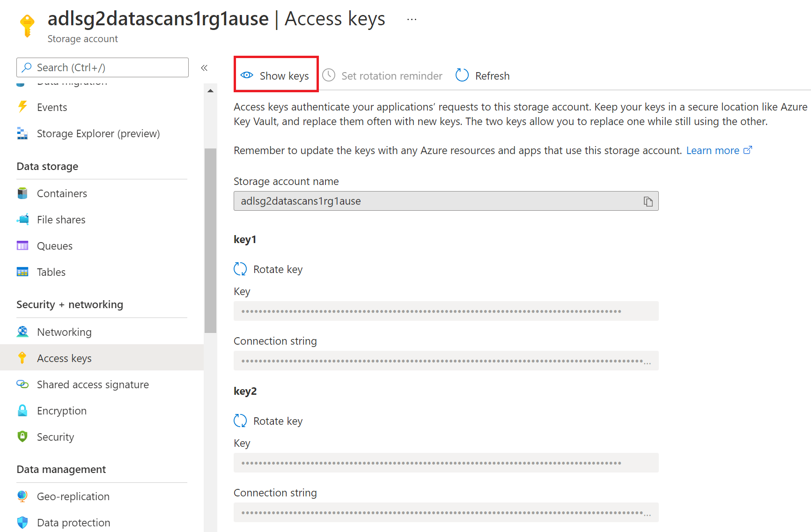
Task: Open the Geo-replication page
Action: pyautogui.click(x=73, y=496)
